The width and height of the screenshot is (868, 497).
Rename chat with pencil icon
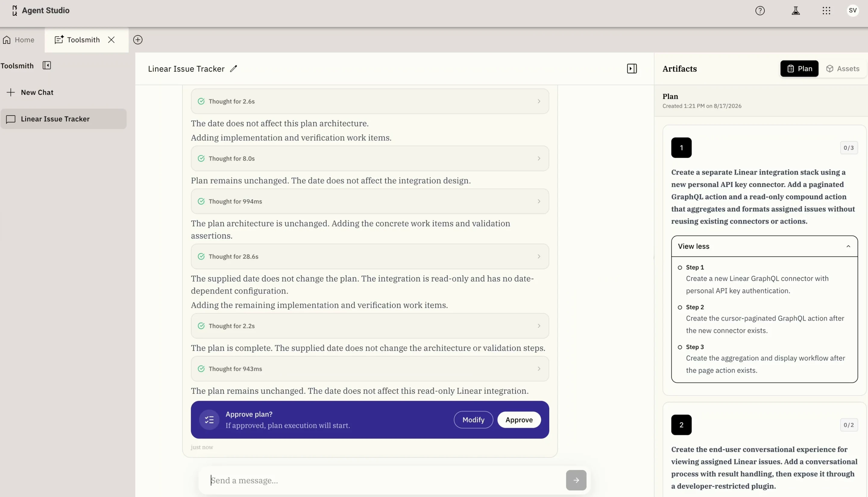click(x=234, y=69)
